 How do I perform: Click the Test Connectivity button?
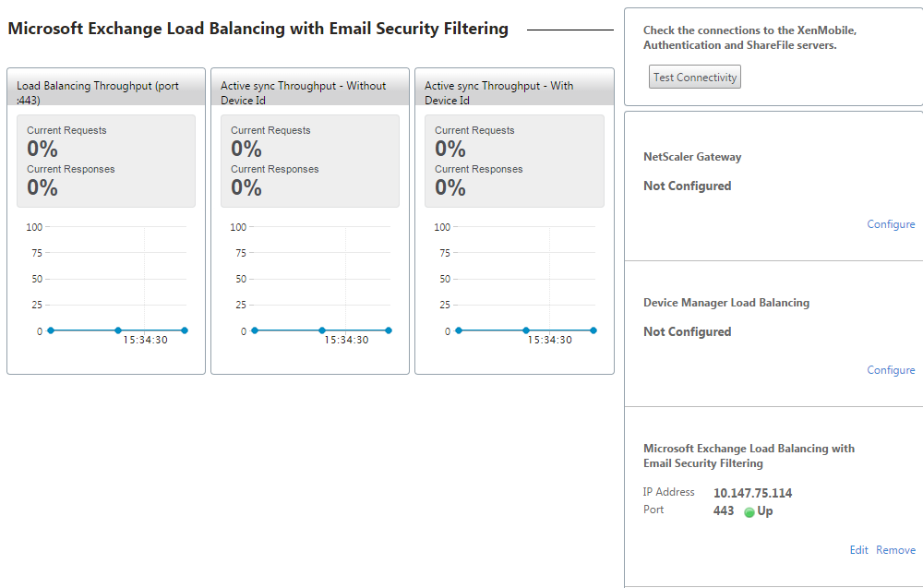tap(695, 78)
